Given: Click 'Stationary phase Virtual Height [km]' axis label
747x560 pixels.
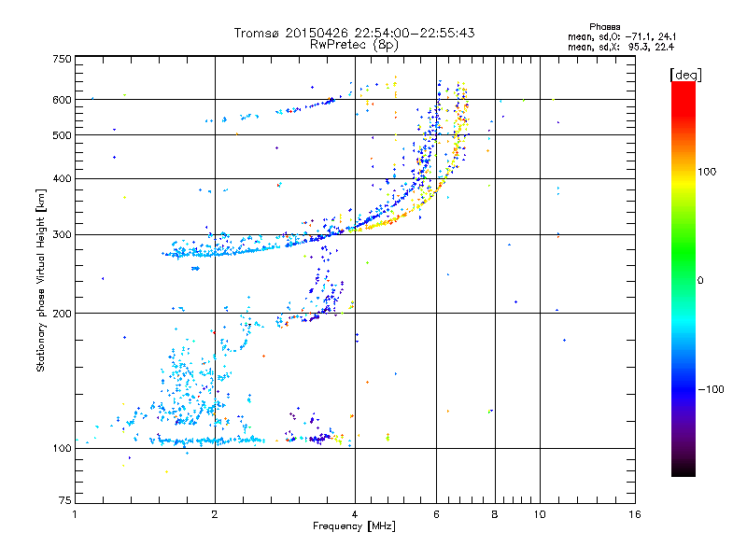Looking at the screenshot, I should pyautogui.click(x=41, y=281).
